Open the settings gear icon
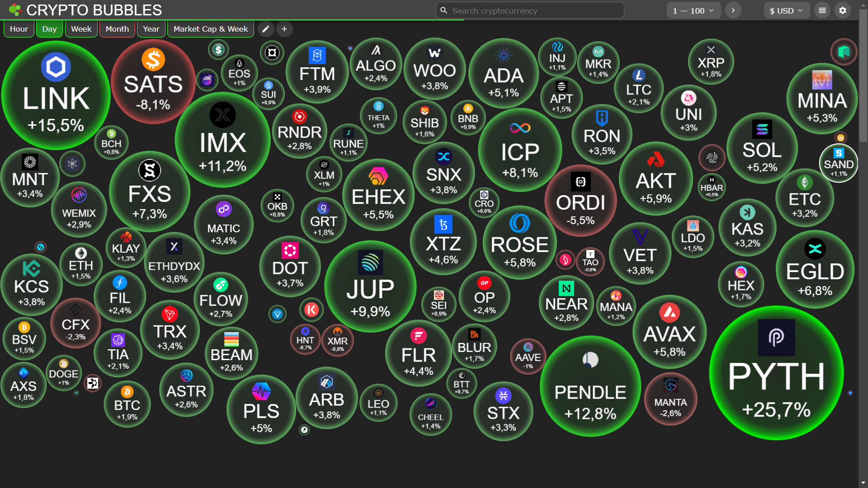 pyautogui.click(x=843, y=10)
